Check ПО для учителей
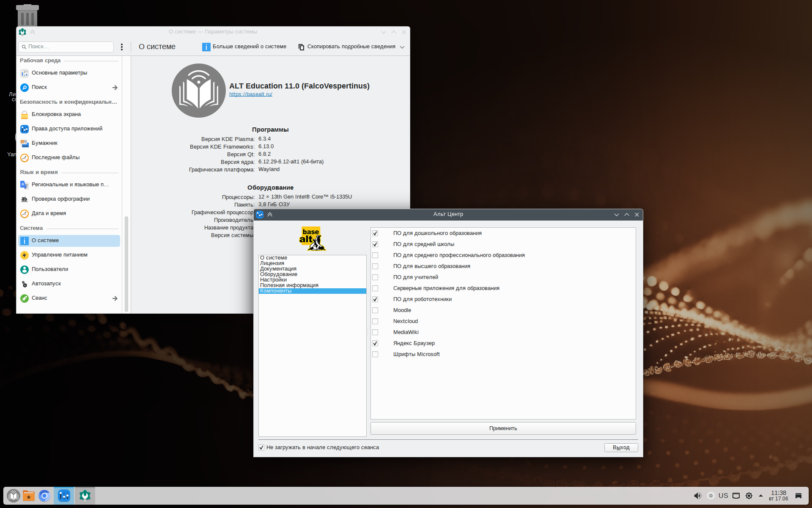 [x=375, y=277]
